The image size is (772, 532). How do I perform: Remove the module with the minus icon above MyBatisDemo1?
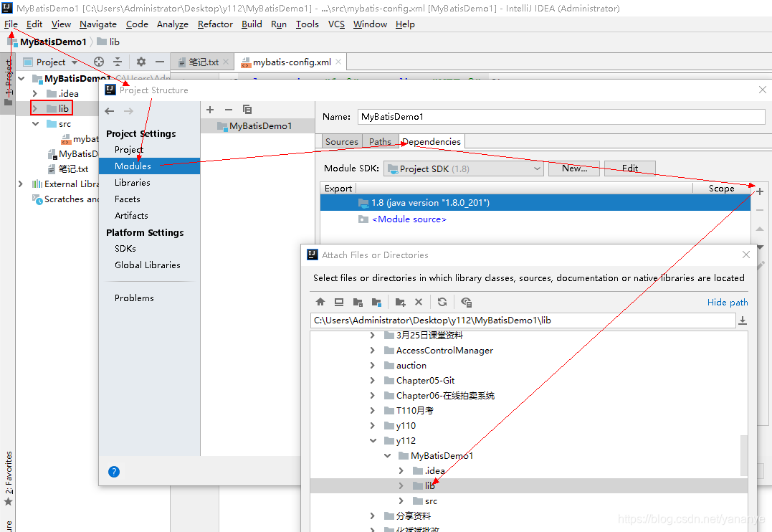229,110
